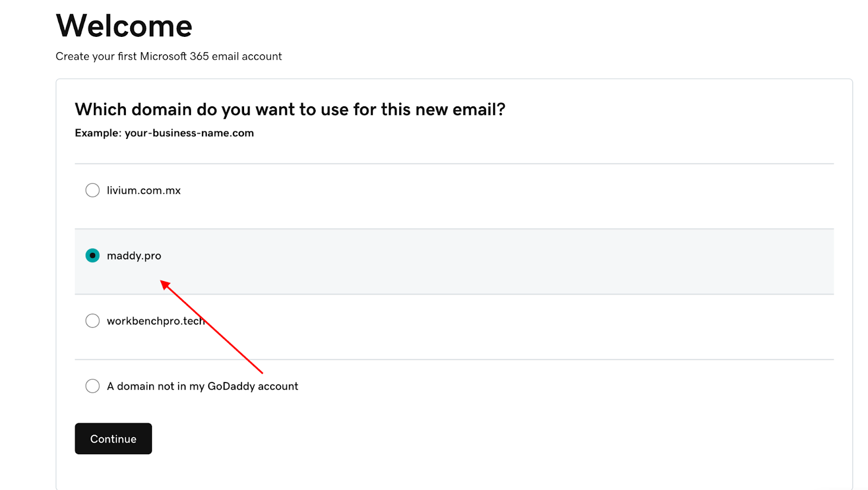Click the maddy.pro domain label text

(134, 256)
